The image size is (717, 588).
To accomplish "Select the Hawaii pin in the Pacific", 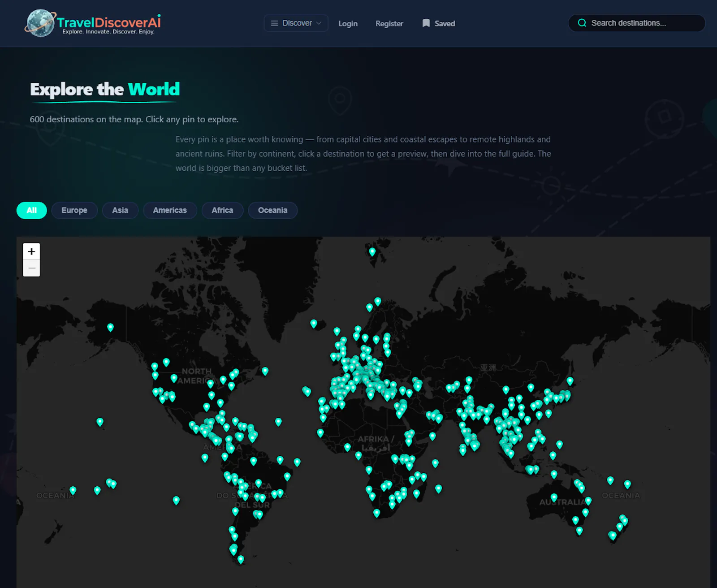I will pos(100,422).
